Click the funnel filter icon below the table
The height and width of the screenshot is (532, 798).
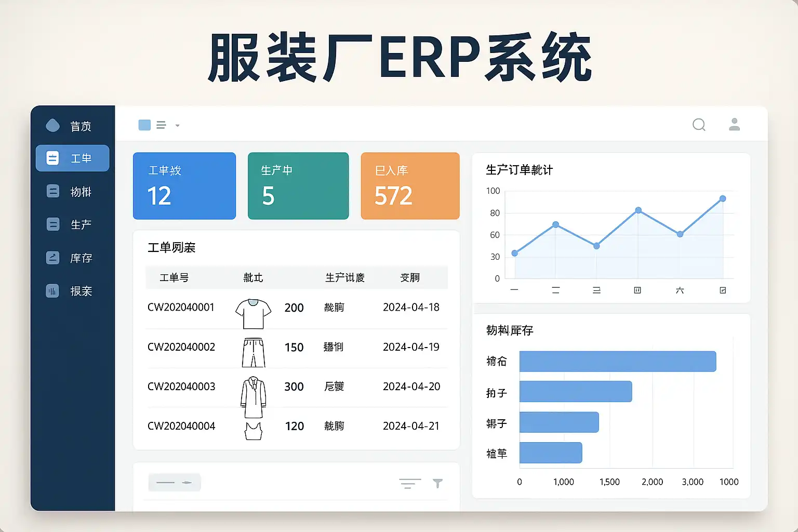438,484
